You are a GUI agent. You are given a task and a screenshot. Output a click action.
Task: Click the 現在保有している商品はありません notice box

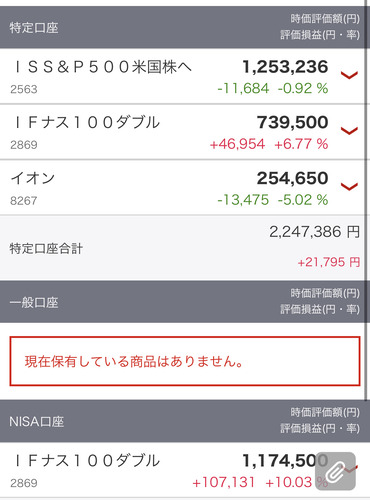coord(185,361)
